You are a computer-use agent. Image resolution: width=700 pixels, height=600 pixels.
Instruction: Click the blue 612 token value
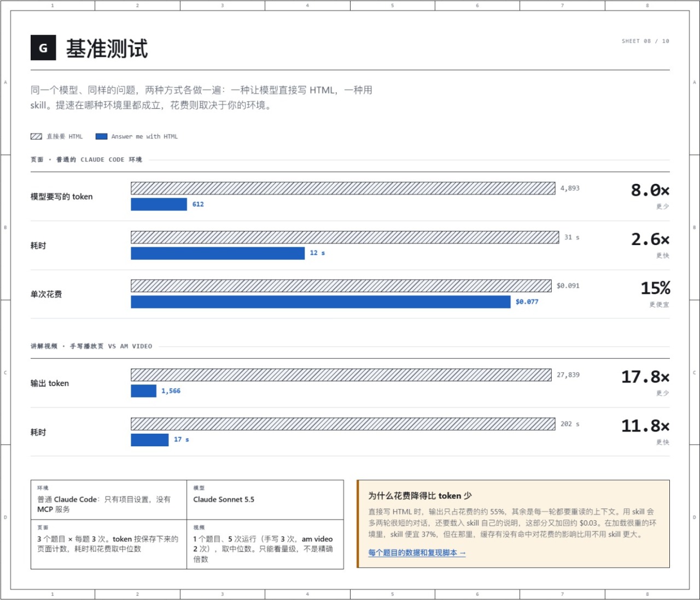[198, 205]
